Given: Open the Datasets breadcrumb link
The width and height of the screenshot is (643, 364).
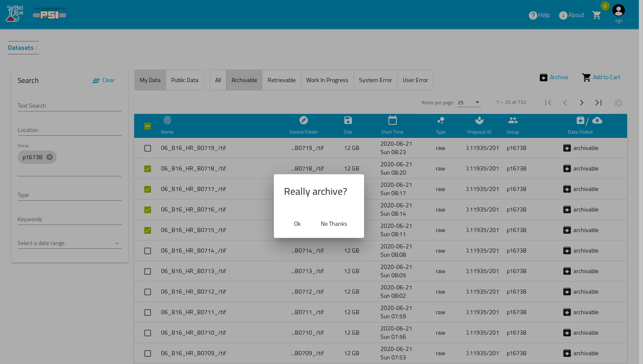Looking at the screenshot, I should click(21, 48).
